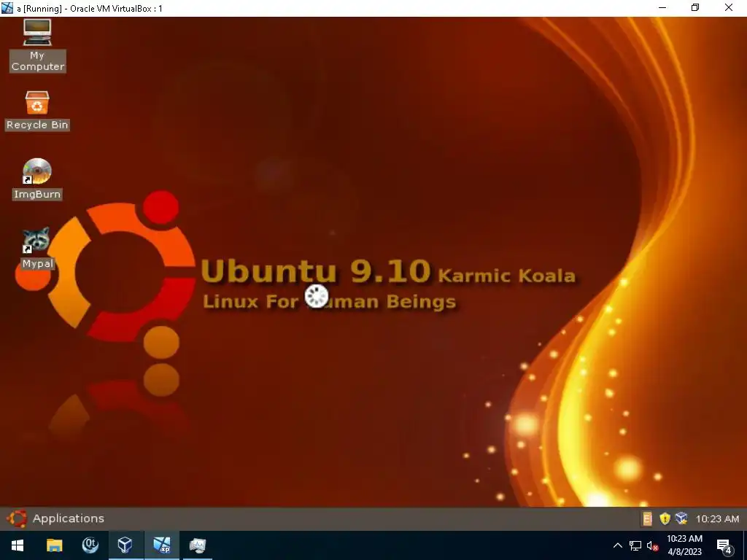Click the muted speaker volume tray icon
The height and width of the screenshot is (560, 747).
[x=652, y=545]
